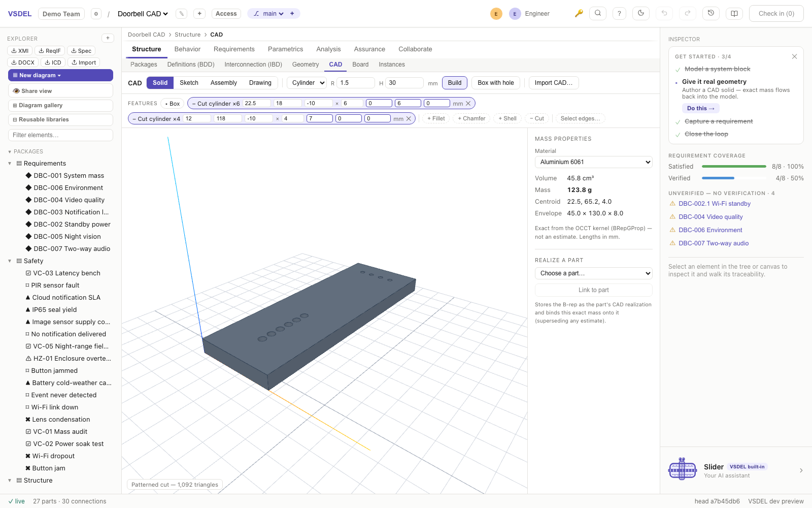Open Choose a part dropdown
This screenshot has width=812, height=508.
[594, 273]
